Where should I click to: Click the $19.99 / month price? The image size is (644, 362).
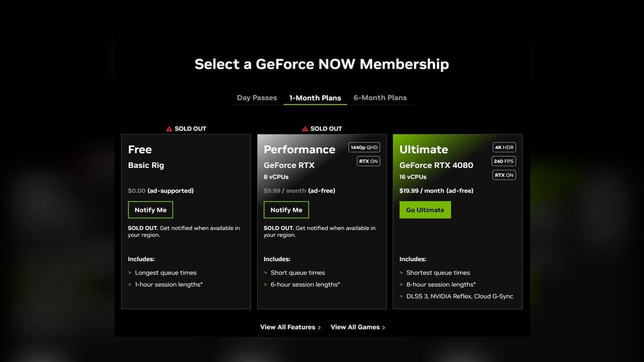[422, 191]
